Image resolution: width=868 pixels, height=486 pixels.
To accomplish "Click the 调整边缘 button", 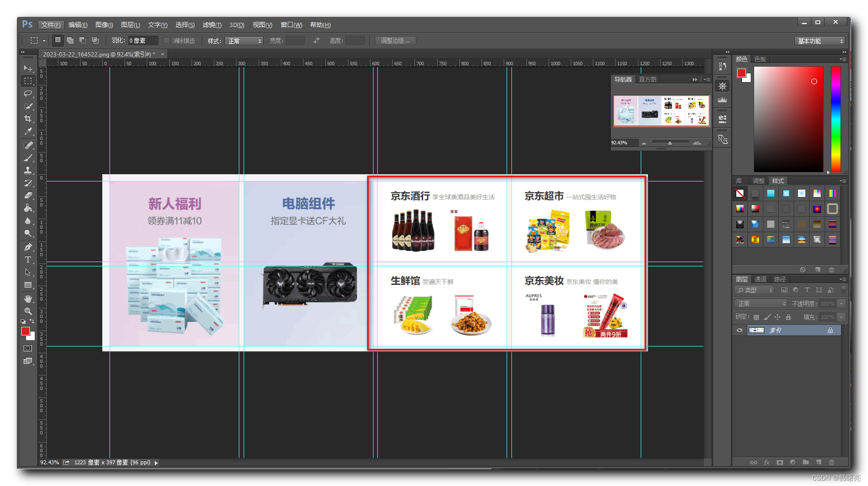I will pos(395,41).
